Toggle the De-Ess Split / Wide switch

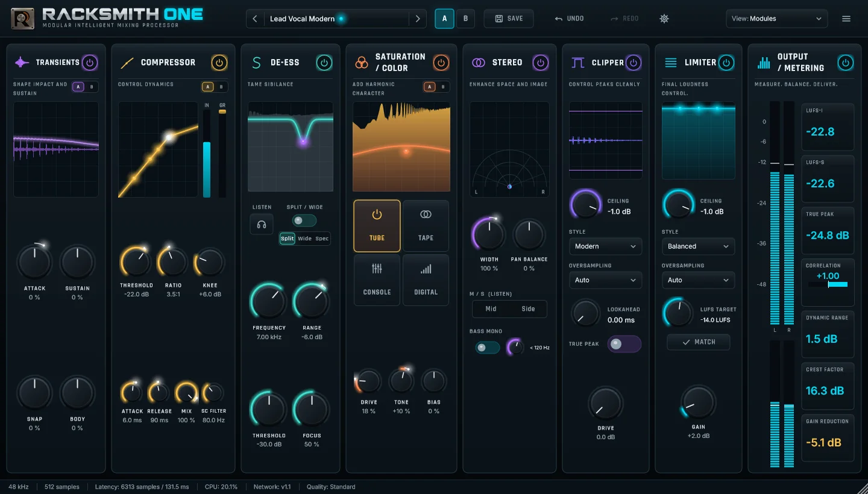pyautogui.click(x=304, y=220)
